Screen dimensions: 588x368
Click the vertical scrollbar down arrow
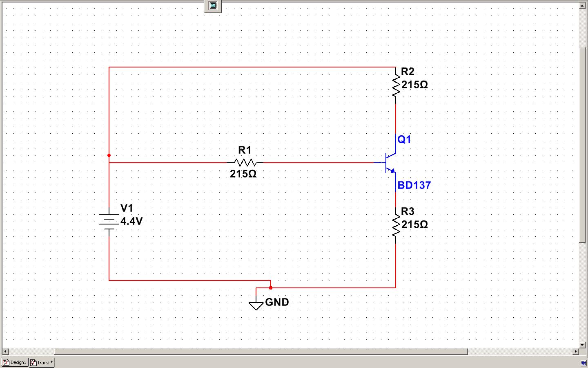click(x=583, y=345)
